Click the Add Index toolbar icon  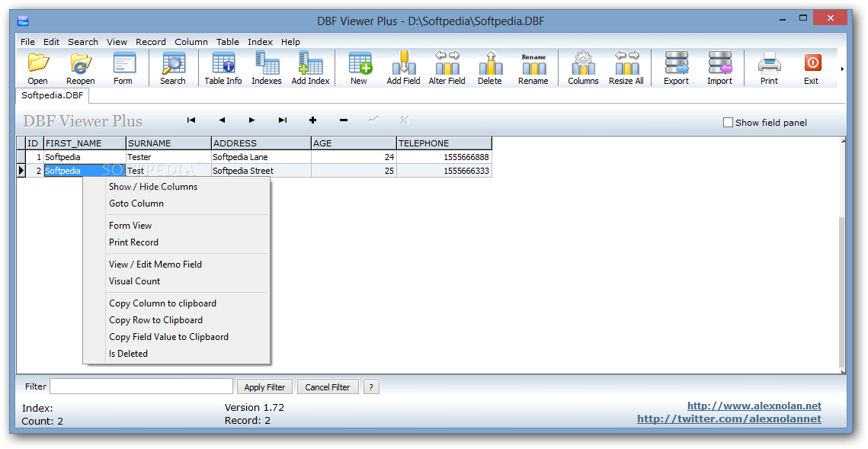311,68
